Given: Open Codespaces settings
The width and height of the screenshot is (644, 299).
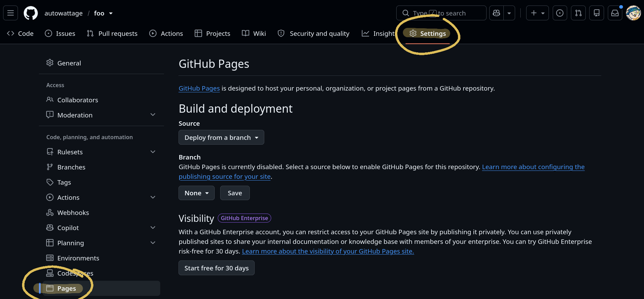Looking at the screenshot, I should click(x=101, y=273).
